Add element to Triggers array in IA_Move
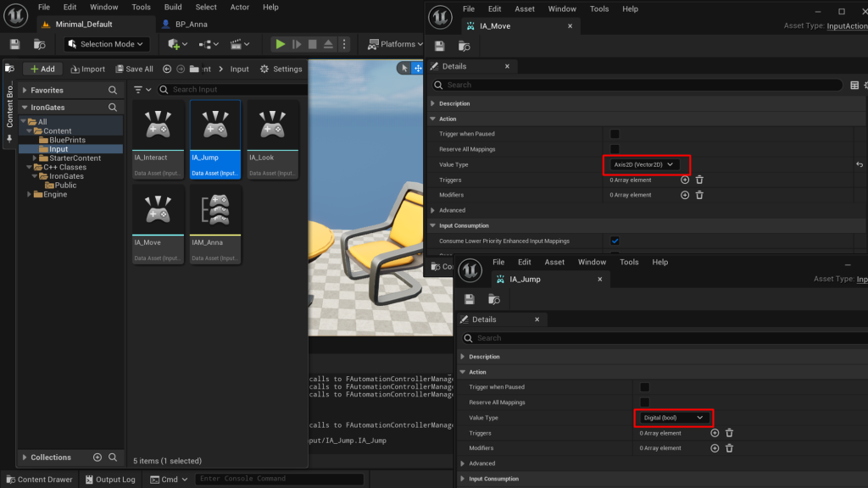Image resolution: width=868 pixels, height=488 pixels. click(x=685, y=180)
